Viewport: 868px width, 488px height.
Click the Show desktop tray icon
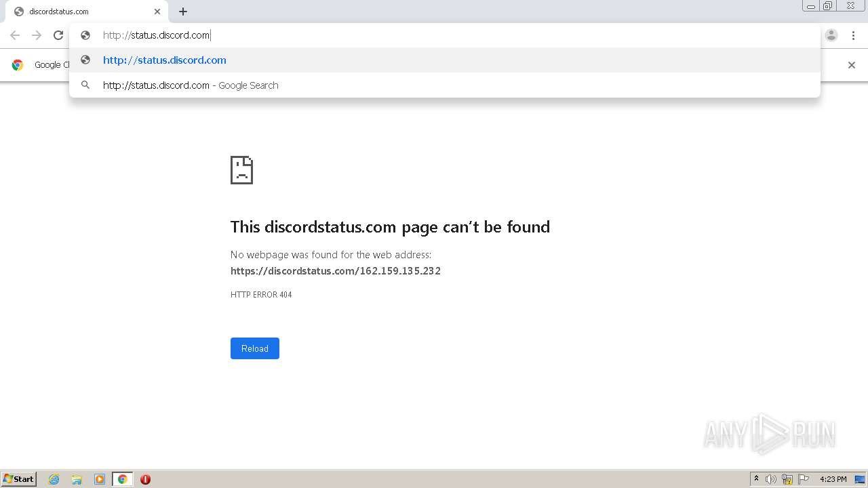pos(860,479)
